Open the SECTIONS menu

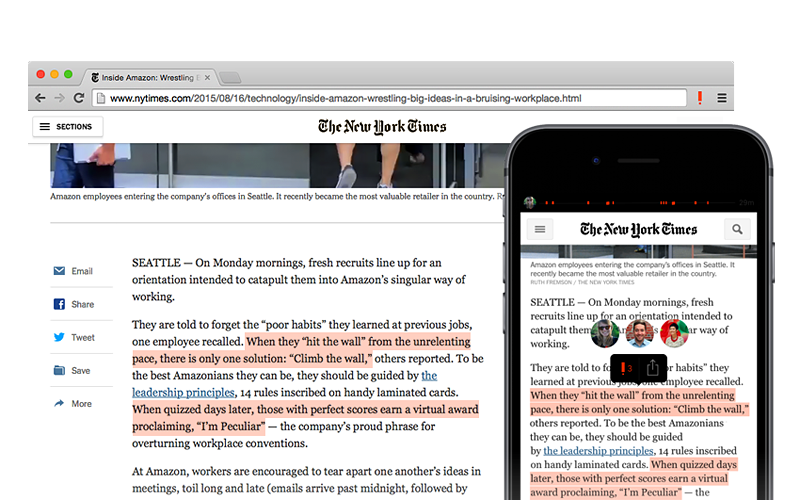67,127
